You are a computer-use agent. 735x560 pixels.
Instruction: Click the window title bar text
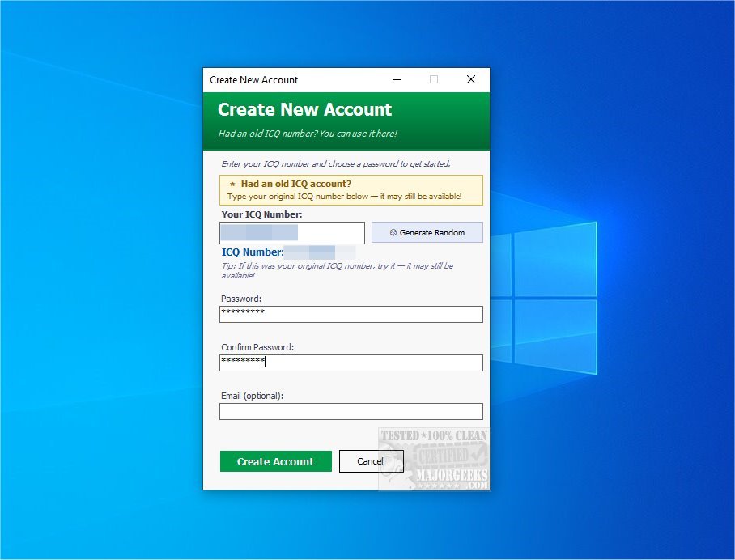coord(253,80)
